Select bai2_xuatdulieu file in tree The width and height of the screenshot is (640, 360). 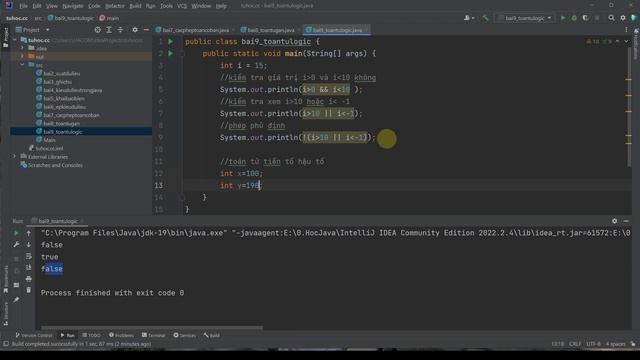pos(62,73)
